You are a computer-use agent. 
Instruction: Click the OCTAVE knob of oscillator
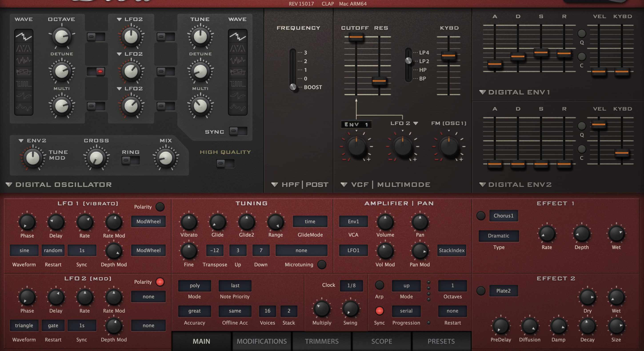click(62, 37)
